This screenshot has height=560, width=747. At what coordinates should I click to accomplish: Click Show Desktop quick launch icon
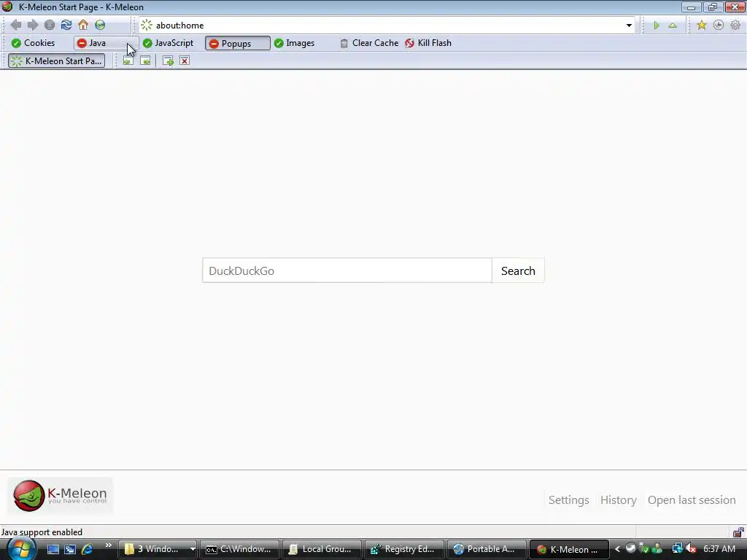click(53, 549)
